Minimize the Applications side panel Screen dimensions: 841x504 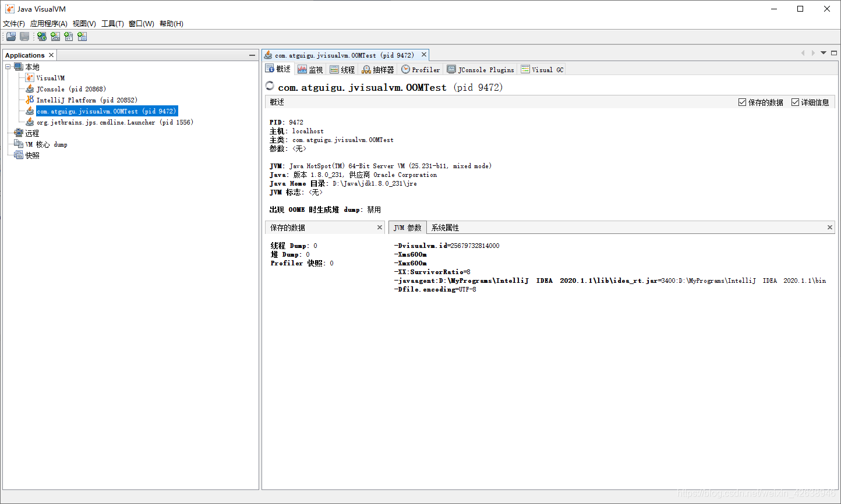252,55
